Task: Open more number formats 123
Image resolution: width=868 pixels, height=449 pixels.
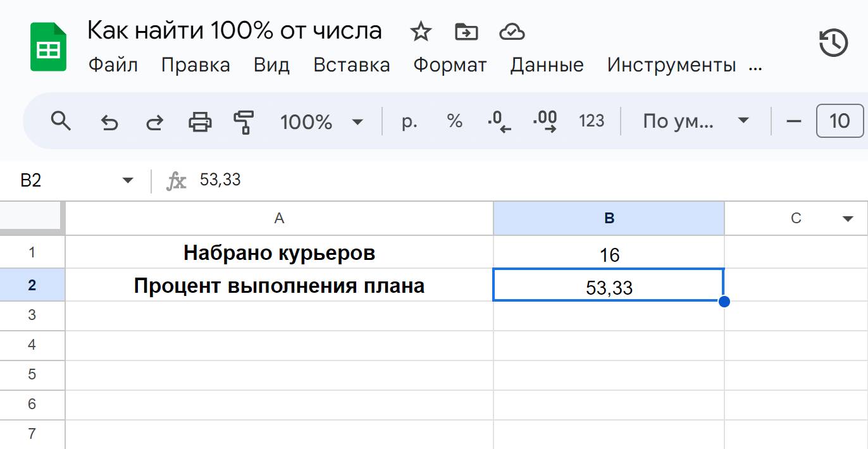Action: point(592,121)
